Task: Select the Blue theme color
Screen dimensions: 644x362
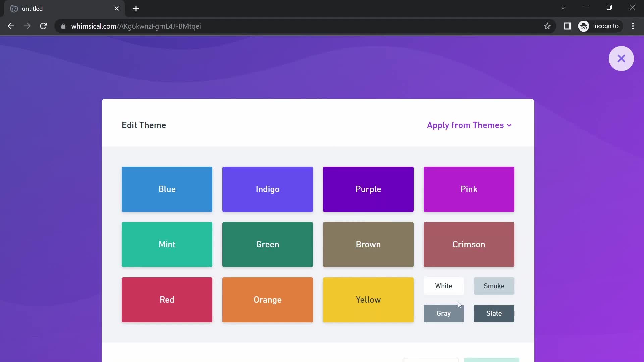Action: point(167,189)
